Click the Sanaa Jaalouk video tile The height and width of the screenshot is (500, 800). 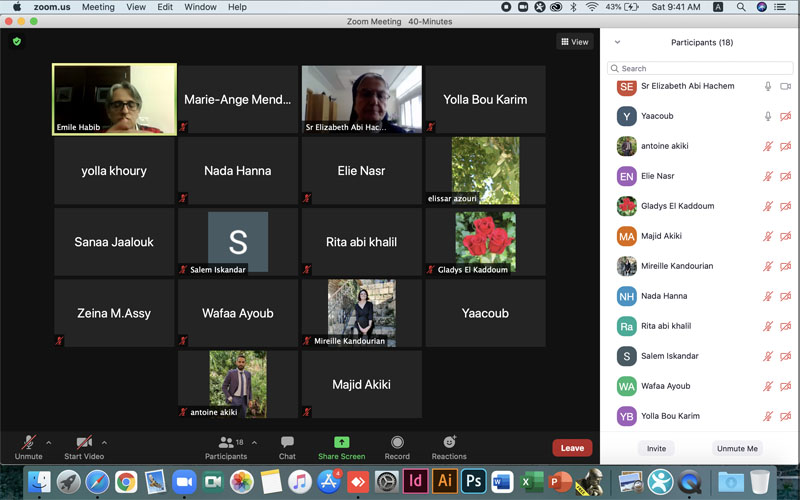tap(114, 242)
